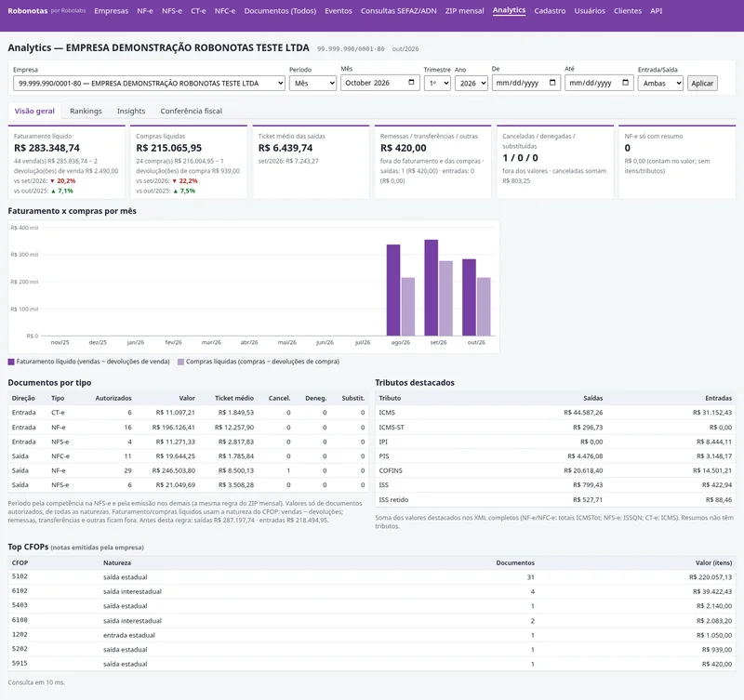This screenshot has width=744, height=700.
Task: Open NFC-e menu item
Action: (x=225, y=11)
